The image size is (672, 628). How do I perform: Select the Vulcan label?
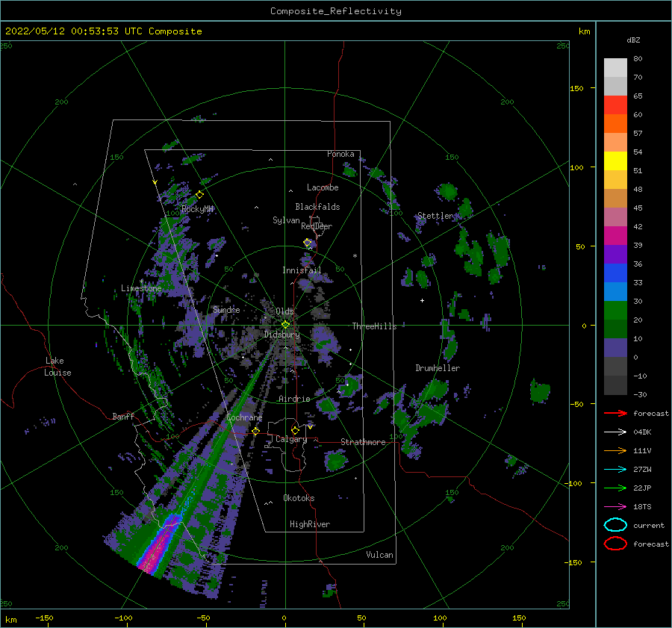coord(380,555)
